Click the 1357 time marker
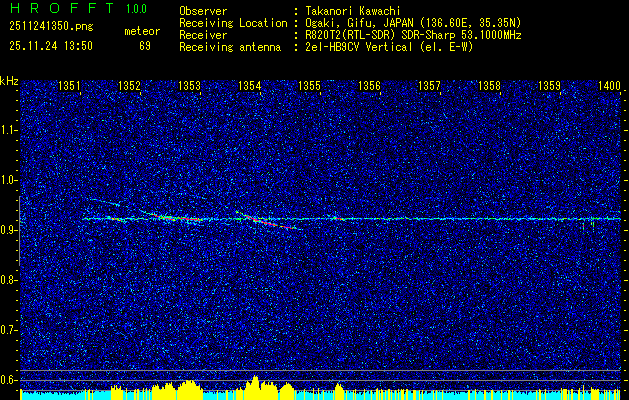 [x=429, y=86]
